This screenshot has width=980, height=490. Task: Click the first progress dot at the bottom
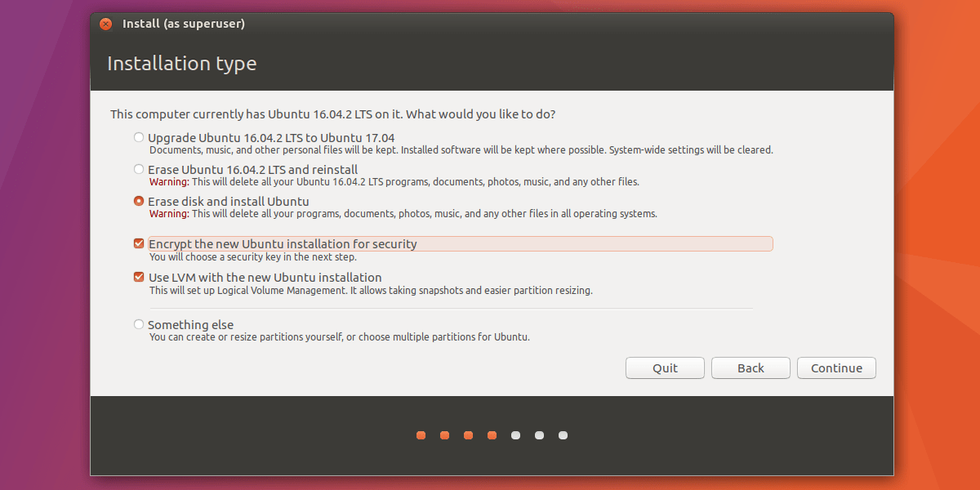click(420, 435)
